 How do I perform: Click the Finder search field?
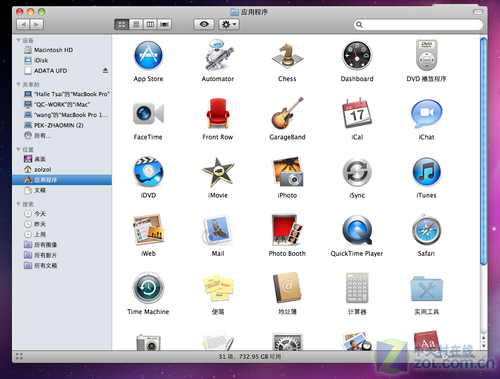418,24
